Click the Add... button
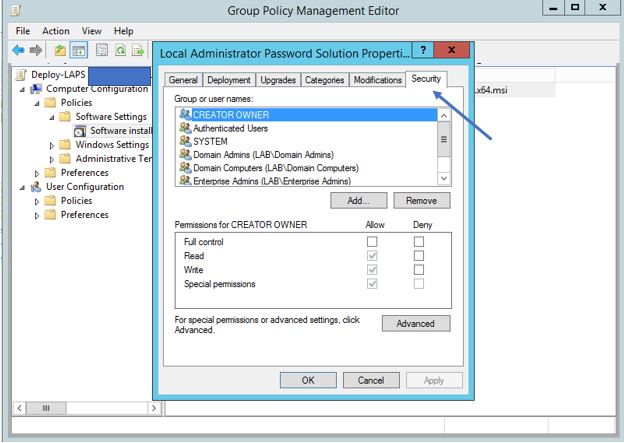The image size is (624, 443). point(359,201)
